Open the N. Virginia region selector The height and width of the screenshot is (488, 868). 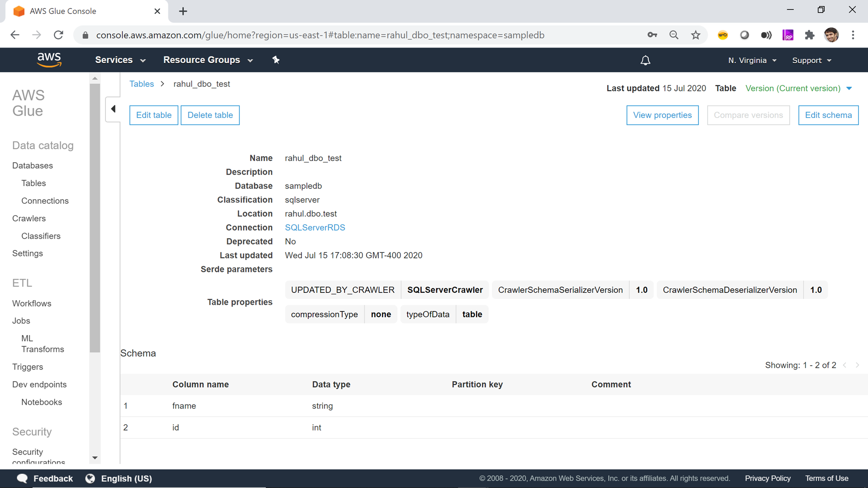point(752,60)
